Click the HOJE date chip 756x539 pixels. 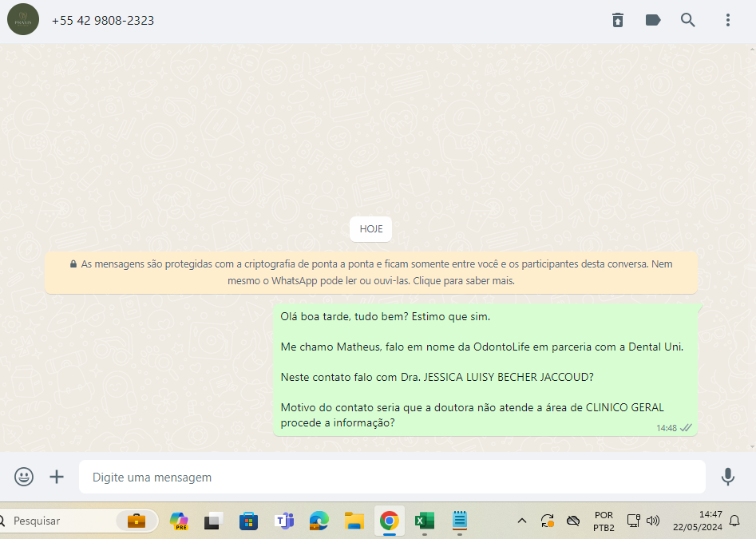click(370, 229)
